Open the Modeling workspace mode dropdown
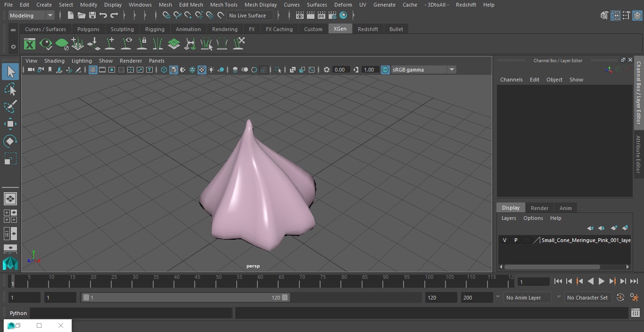 (x=32, y=16)
